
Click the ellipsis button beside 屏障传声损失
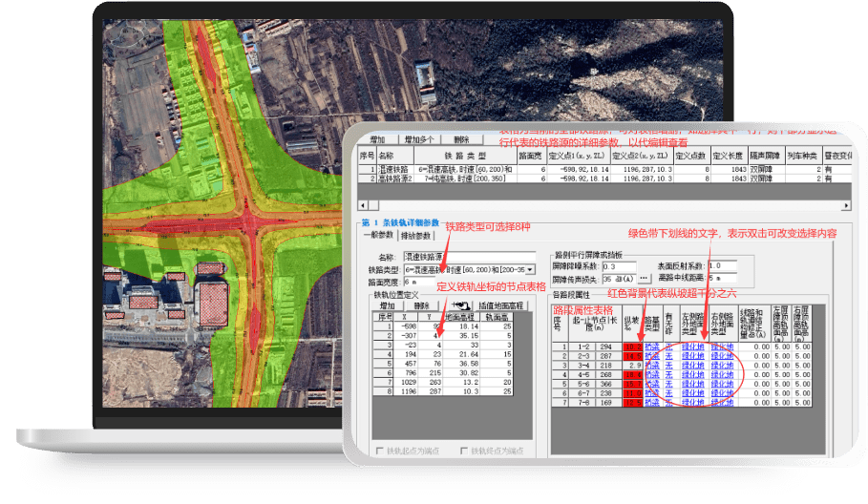[x=644, y=278]
